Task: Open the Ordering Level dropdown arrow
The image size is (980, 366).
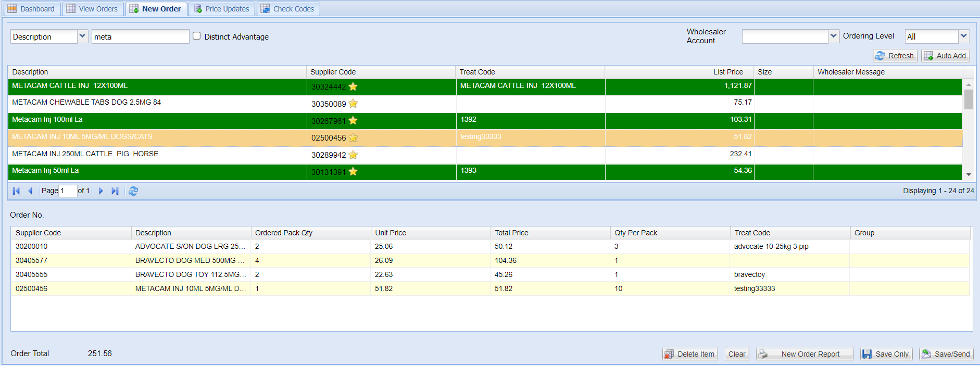Action: [x=964, y=36]
